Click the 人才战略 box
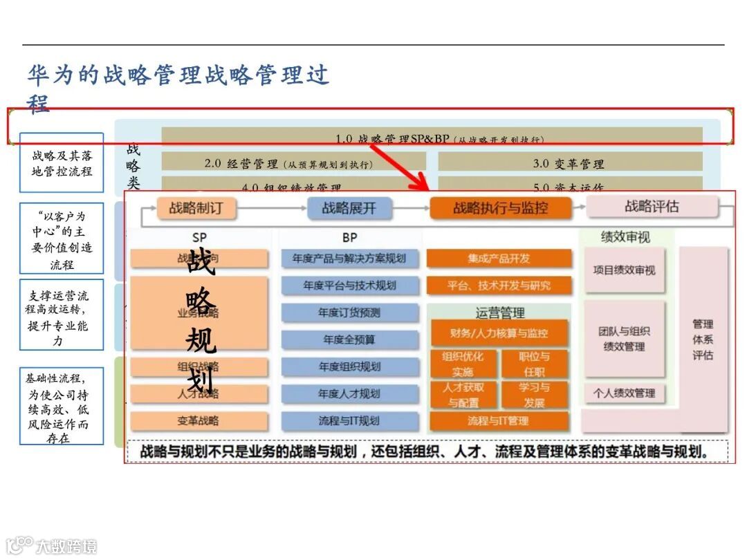Screen dimensions: 747x560 coord(199,394)
